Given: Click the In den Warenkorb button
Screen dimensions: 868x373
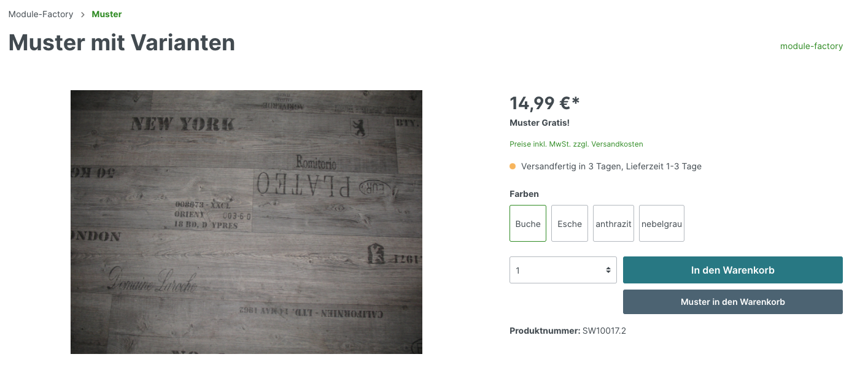Looking at the screenshot, I should [x=733, y=270].
